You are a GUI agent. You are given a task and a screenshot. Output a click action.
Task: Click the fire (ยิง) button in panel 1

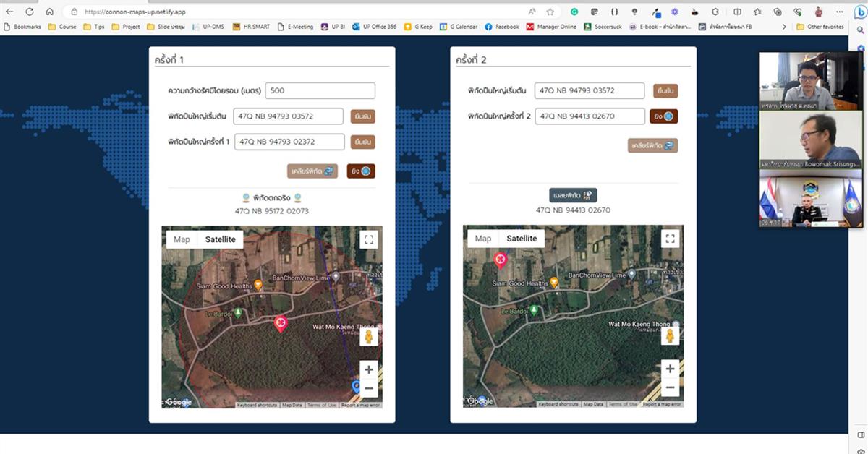[x=361, y=171]
